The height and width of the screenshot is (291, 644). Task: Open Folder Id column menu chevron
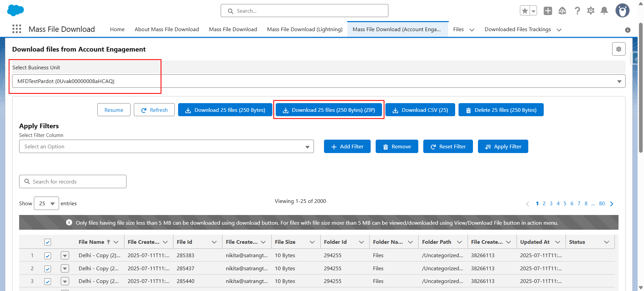tap(361, 242)
